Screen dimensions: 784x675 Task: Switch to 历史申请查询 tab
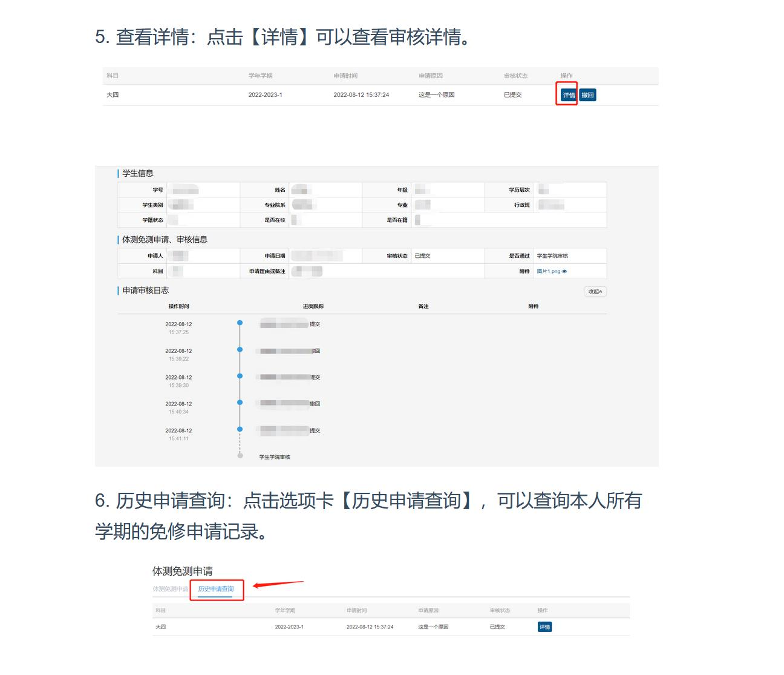(x=216, y=589)
